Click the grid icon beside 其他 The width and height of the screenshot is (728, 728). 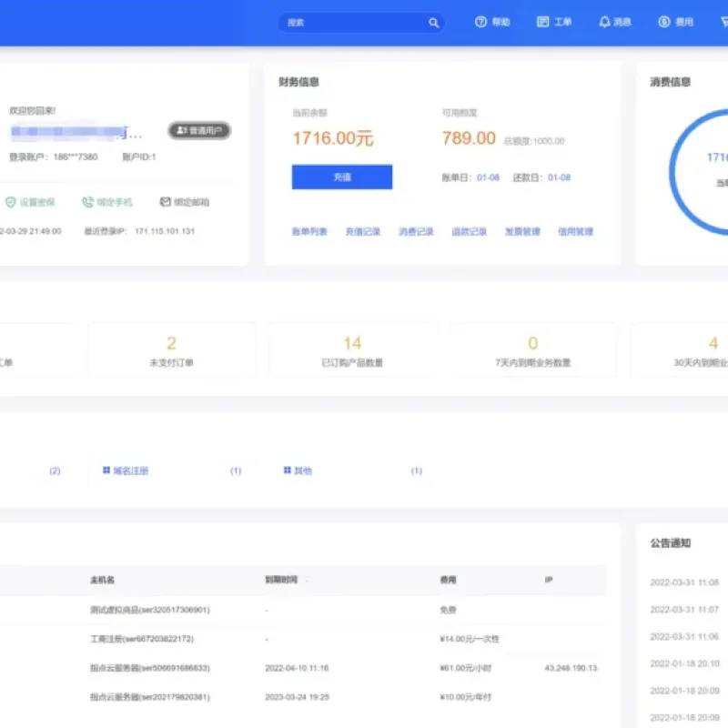pyautogui.click(x=287, y=470)
